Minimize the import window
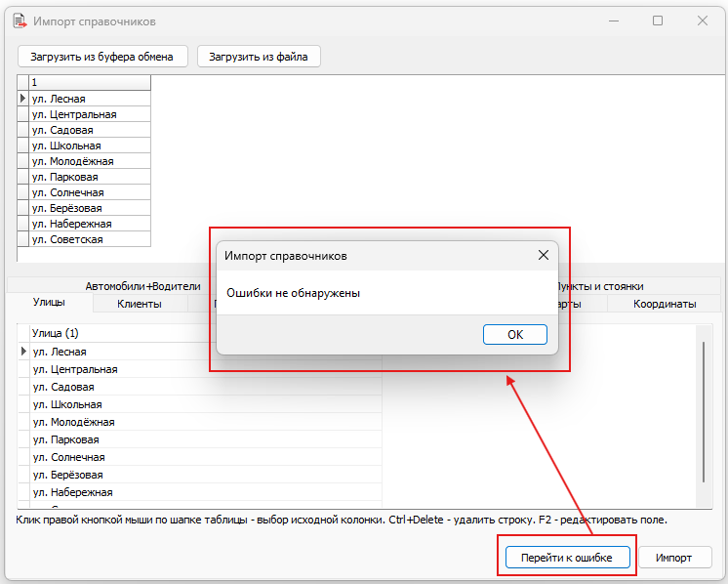This screenshot has width=728, height=584. (x=614, y=21)
